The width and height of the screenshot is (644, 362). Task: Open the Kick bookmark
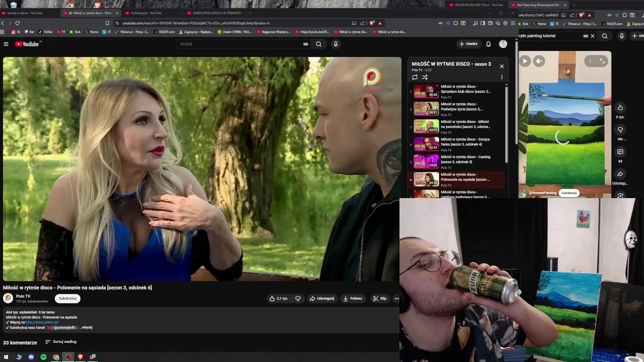click(x=75, y=32)
